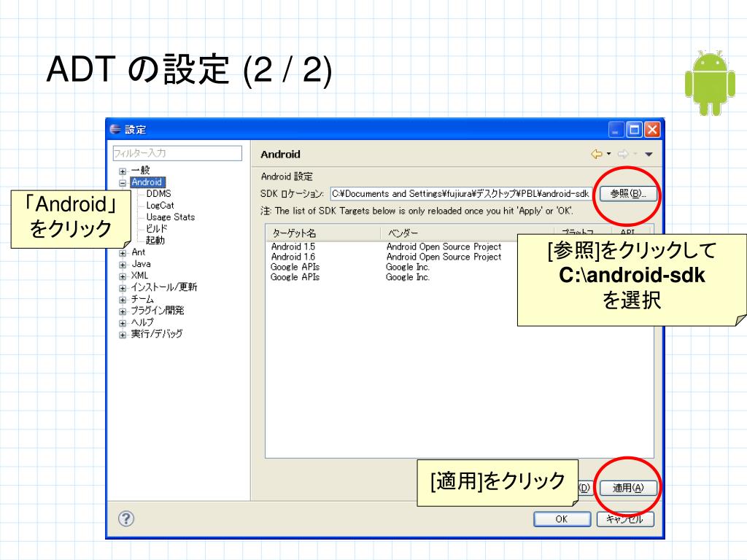Image resolution: width=747 pixels, height=560 pixels.
Task: Expand the 実行/デバッグ tree node
Action: [x=123, y=335]
